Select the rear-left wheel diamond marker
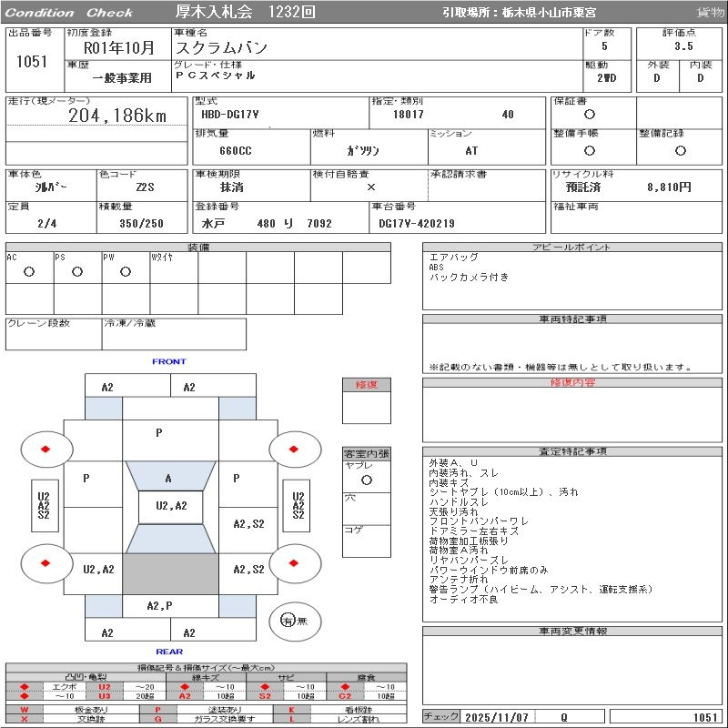The width and height of the screenshot is (728, 728). tap(45, 562)
